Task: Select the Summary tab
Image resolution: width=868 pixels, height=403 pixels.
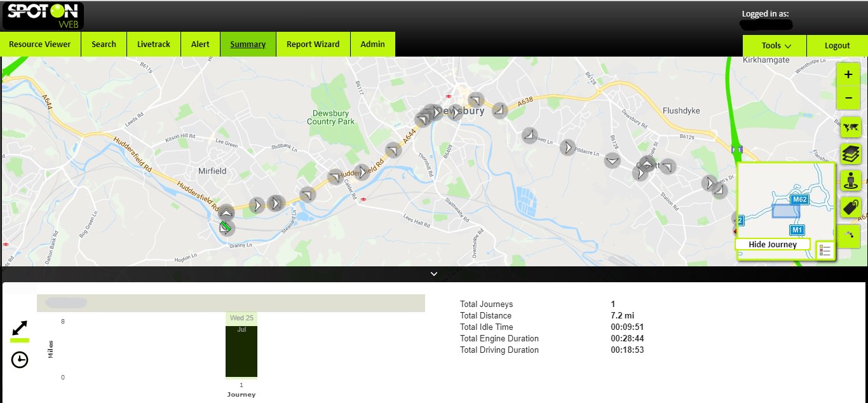Action: (x=248, y=44)
